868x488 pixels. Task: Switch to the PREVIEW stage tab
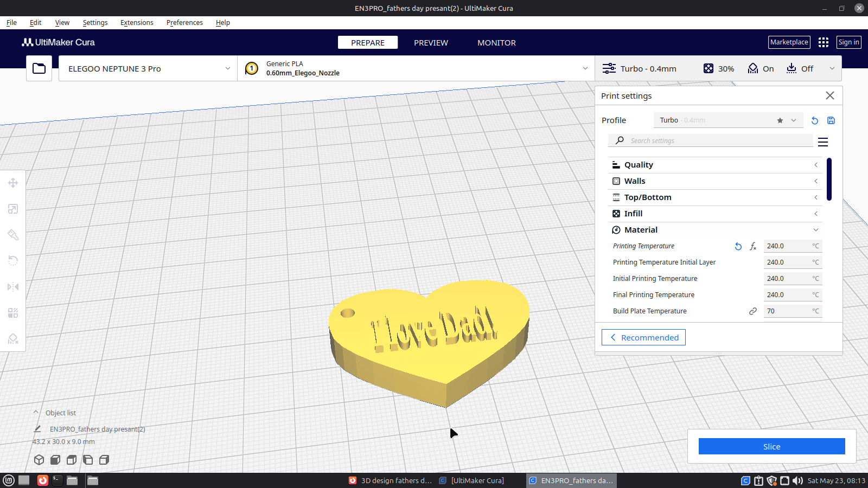tap(431, 43)
